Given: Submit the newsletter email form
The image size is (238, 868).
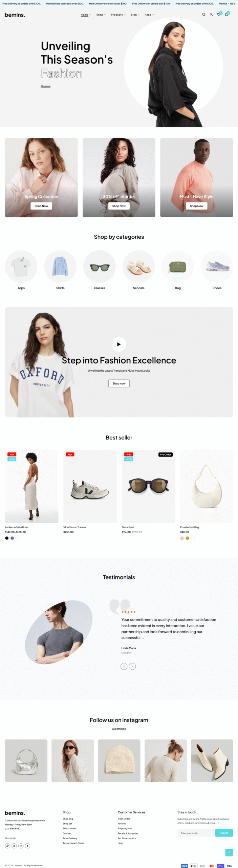Looking at the screenshot, I should coord(224,833).
